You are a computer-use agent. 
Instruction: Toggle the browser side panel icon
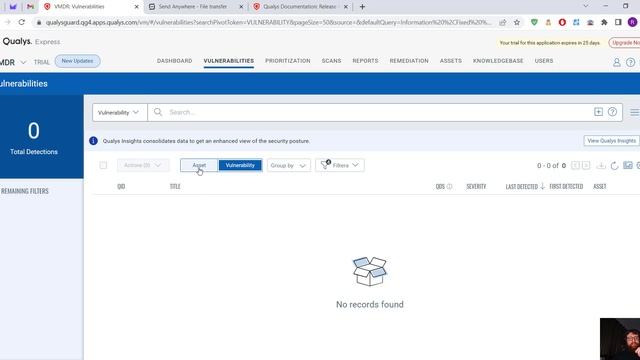coord(618,22)
